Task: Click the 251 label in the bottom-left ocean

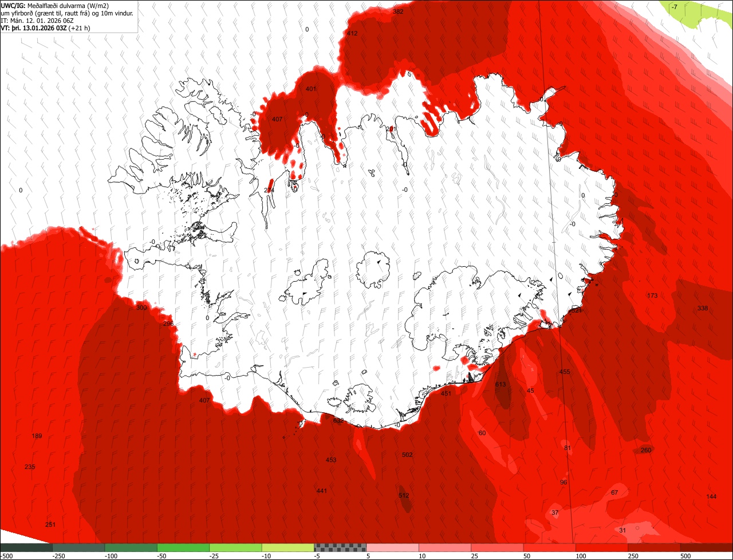Action: (50, 524)
